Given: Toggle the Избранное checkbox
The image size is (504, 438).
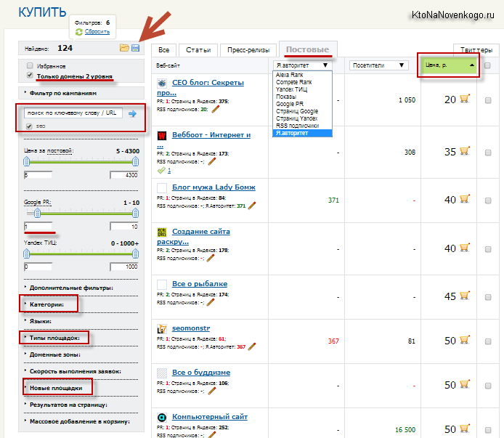Looking at the screenshot, I should click(30, 65).
